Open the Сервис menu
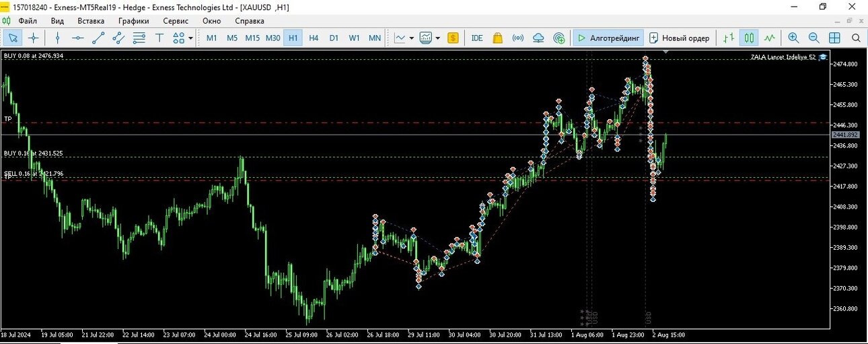Viewport: 868px width, 344px height. click(x=176, y=21)
